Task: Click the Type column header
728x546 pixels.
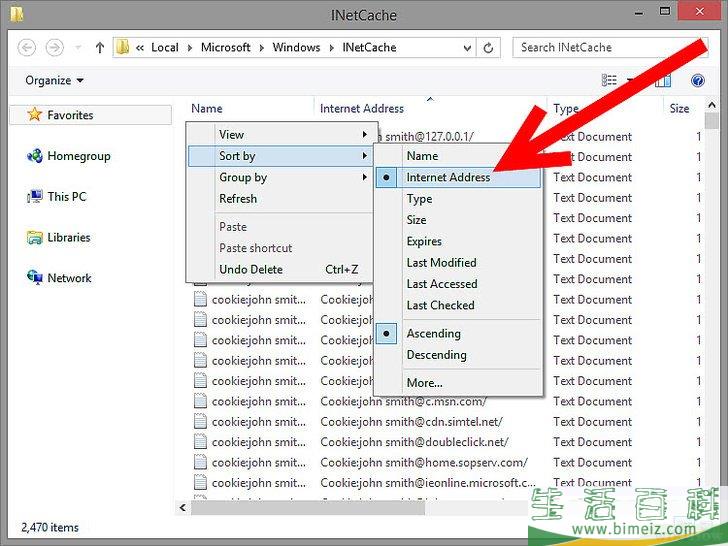Action: click(x=566, y=108)
